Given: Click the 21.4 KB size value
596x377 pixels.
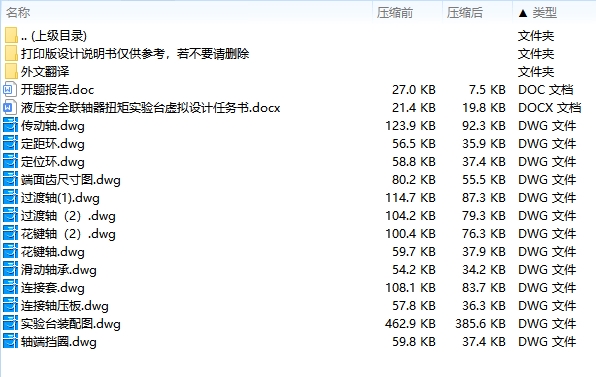Looking at the screenshot, I should (414, 108).
